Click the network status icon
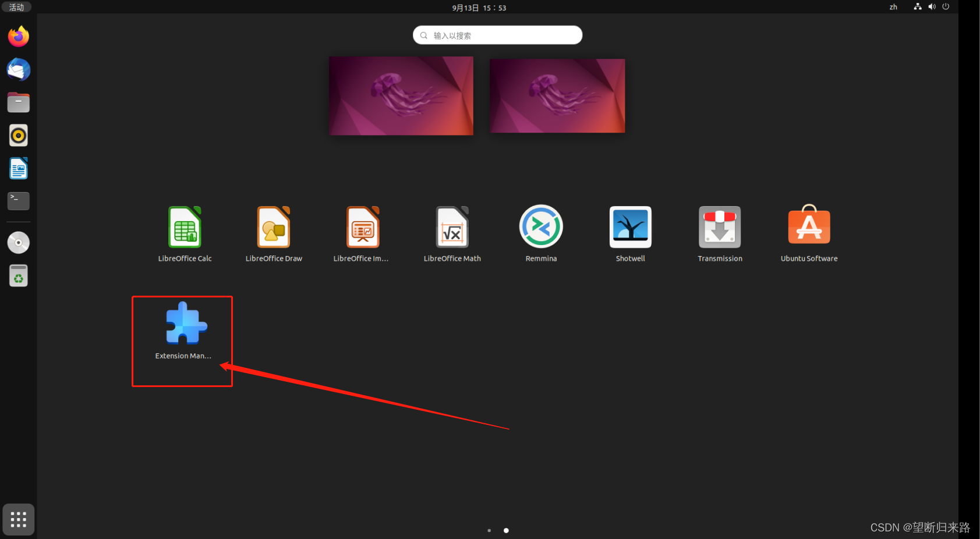980x539 pixels. coord(918,7)
